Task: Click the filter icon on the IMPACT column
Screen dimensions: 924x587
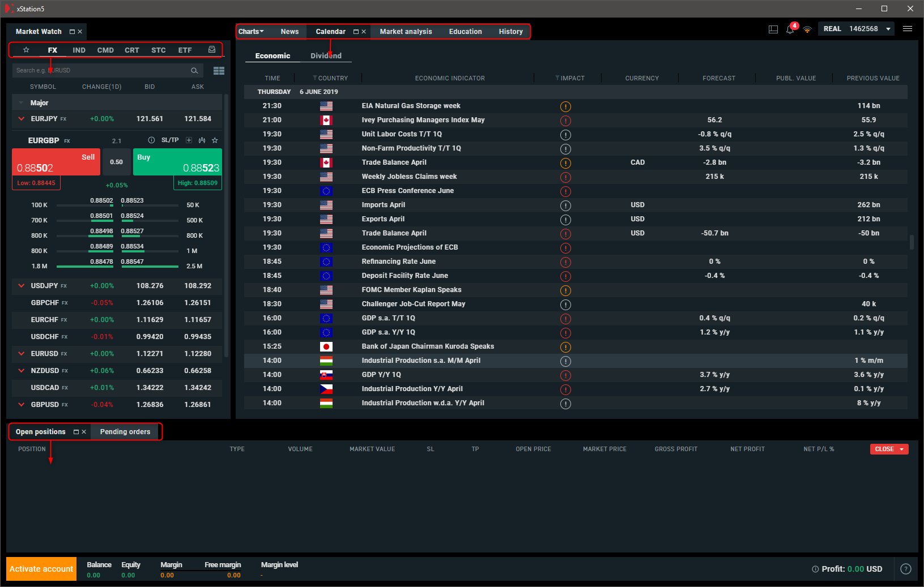Action: pyautogui.click(x=557, y=78)
